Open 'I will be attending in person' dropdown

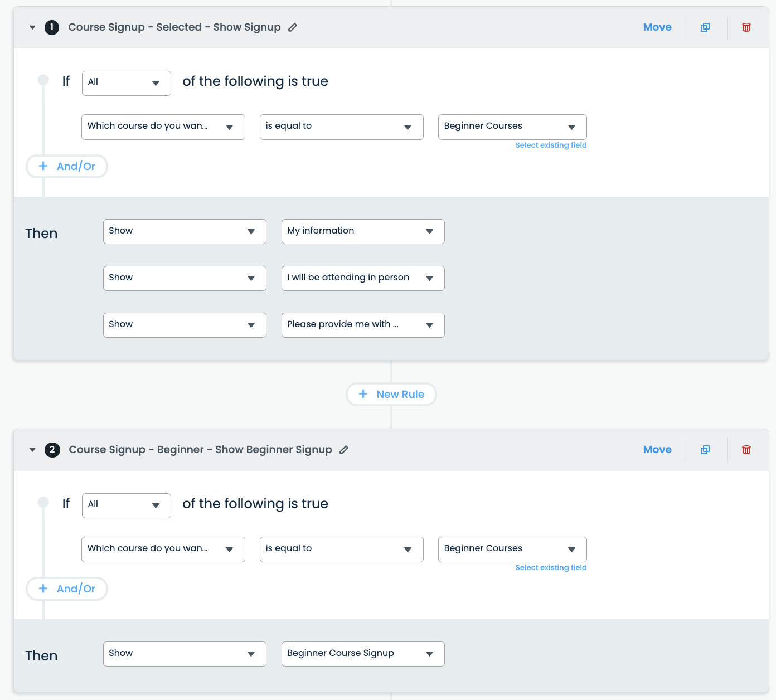pyautogui.click(x=362, y=278)
